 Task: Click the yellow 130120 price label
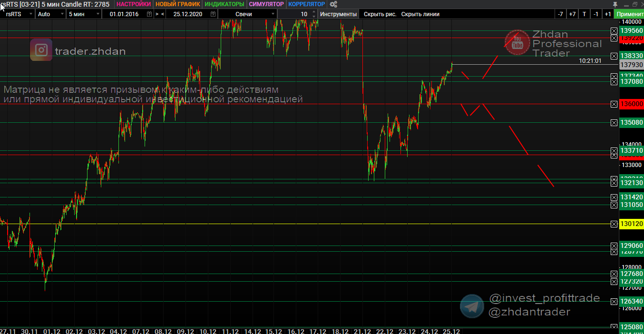click(x=632, y=224)
